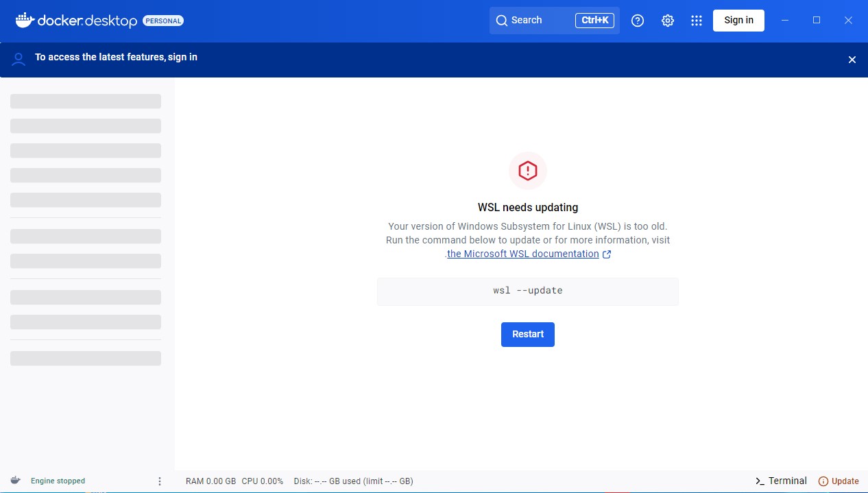Click the banner text about latest features
868x493 pixels.
(116, 58)
